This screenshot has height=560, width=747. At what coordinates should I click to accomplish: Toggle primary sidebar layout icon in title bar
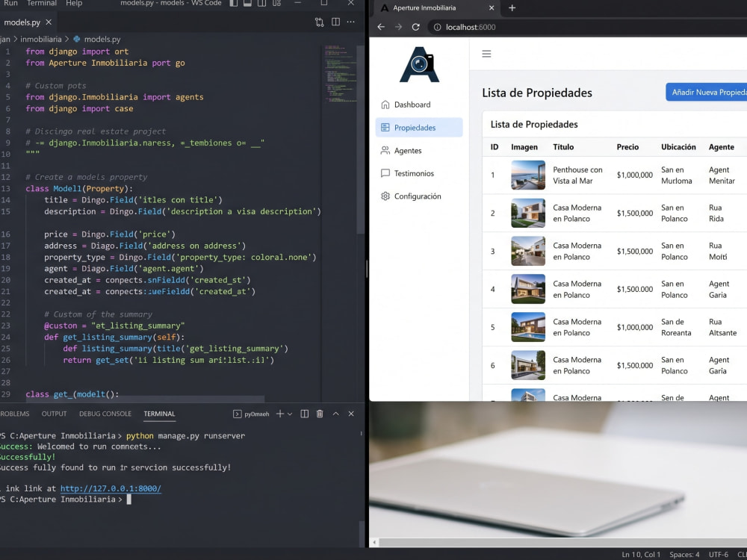[233, 3]
